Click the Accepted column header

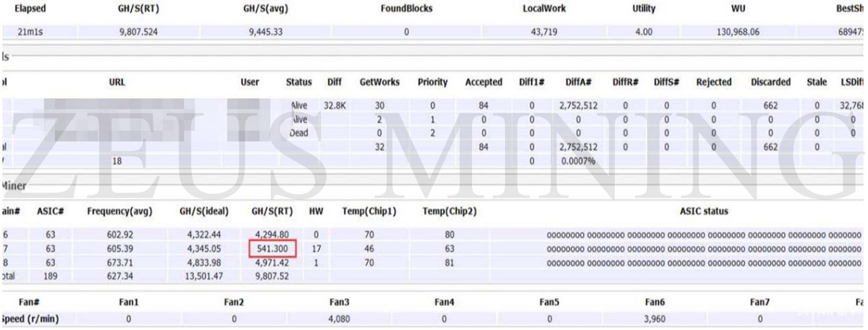click(483, 82)
